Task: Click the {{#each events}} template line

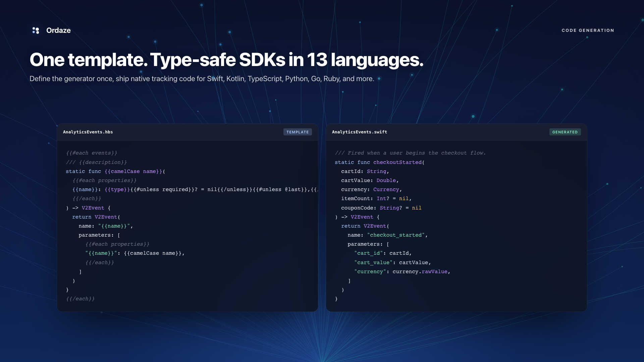Action: pos(92,153)
